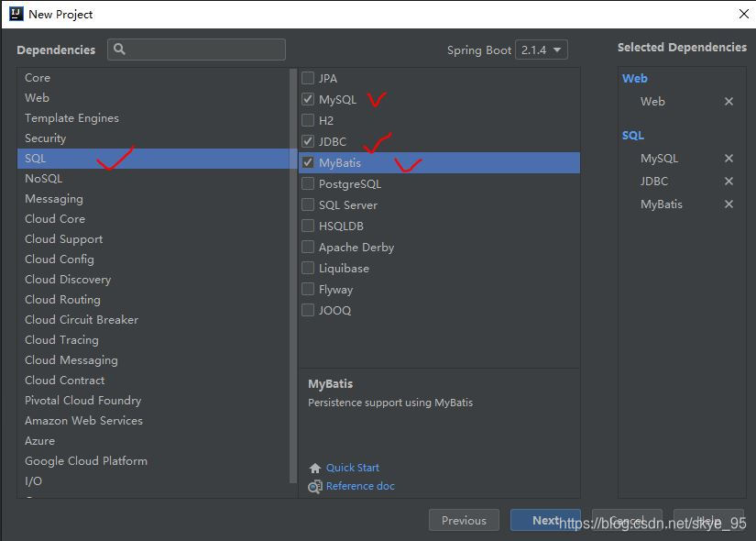Select the Cloud Support category
Screen dimensions: 756x541
(153, 239)
